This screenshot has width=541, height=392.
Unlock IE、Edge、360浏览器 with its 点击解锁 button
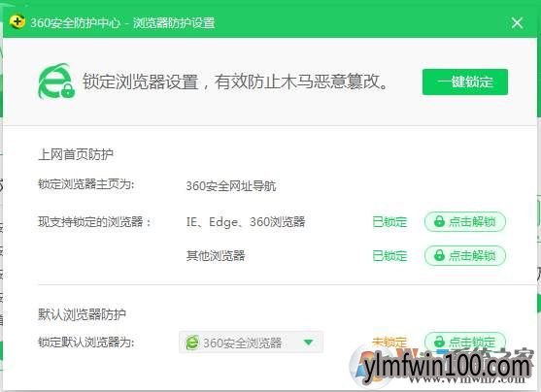464,221
